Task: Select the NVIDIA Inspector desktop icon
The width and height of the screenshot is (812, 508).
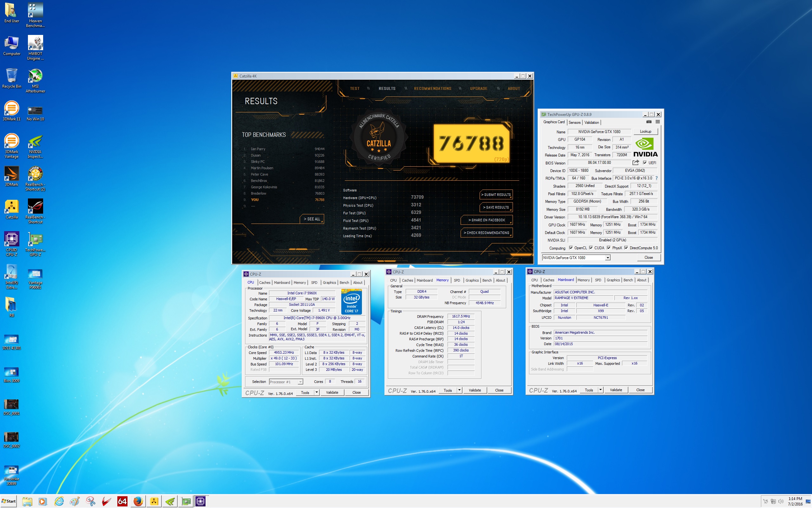Action: coord(35,146)
